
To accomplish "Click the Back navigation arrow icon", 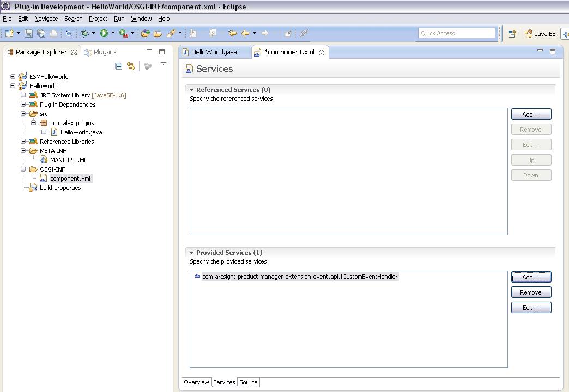I will [246, 33].
